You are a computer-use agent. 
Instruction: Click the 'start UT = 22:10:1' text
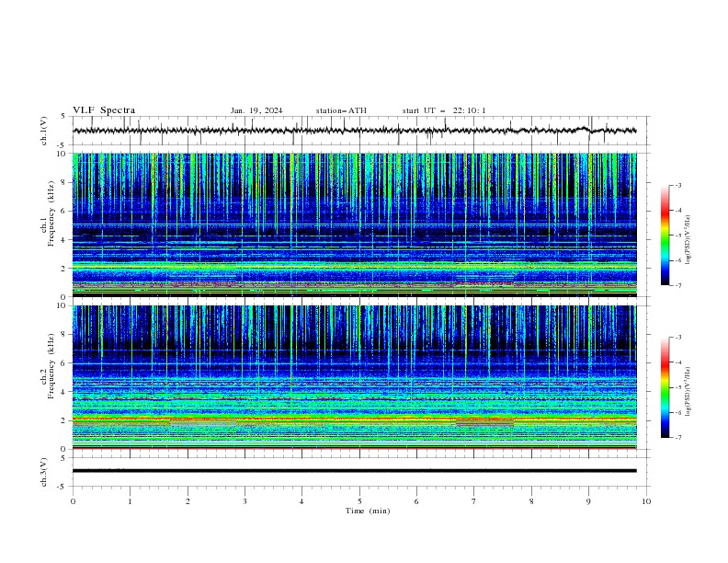[x=444, y=110]
